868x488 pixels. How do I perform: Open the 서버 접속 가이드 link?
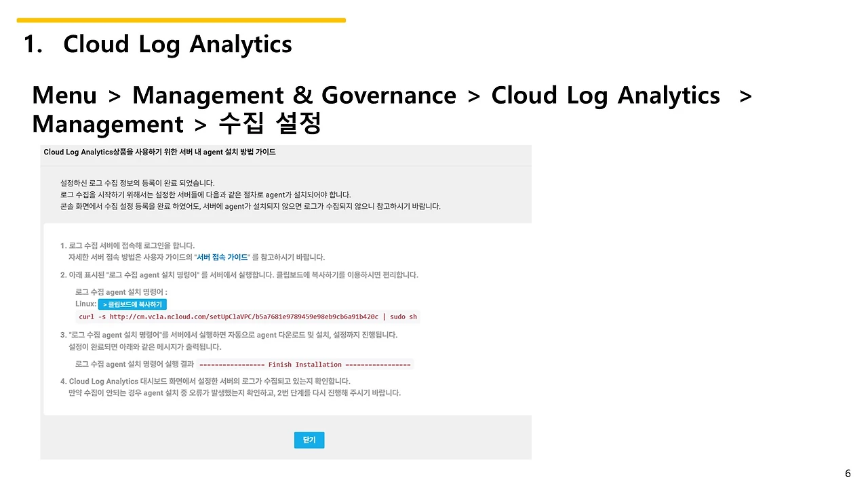[x=222, y=258]
